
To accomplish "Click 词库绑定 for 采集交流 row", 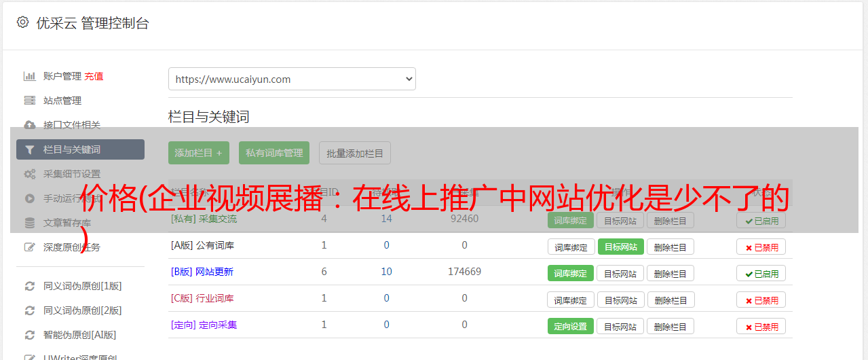I will (x=571, y=220).
